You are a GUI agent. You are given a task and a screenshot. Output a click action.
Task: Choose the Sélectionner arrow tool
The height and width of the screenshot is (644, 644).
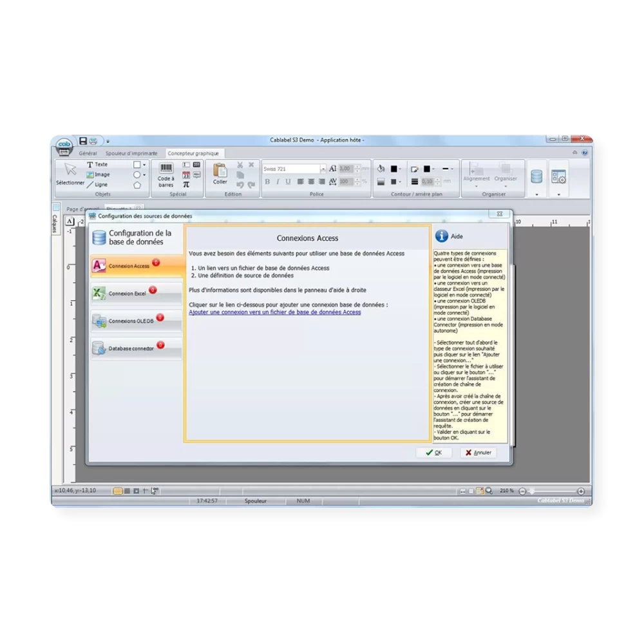pos(70,174)
